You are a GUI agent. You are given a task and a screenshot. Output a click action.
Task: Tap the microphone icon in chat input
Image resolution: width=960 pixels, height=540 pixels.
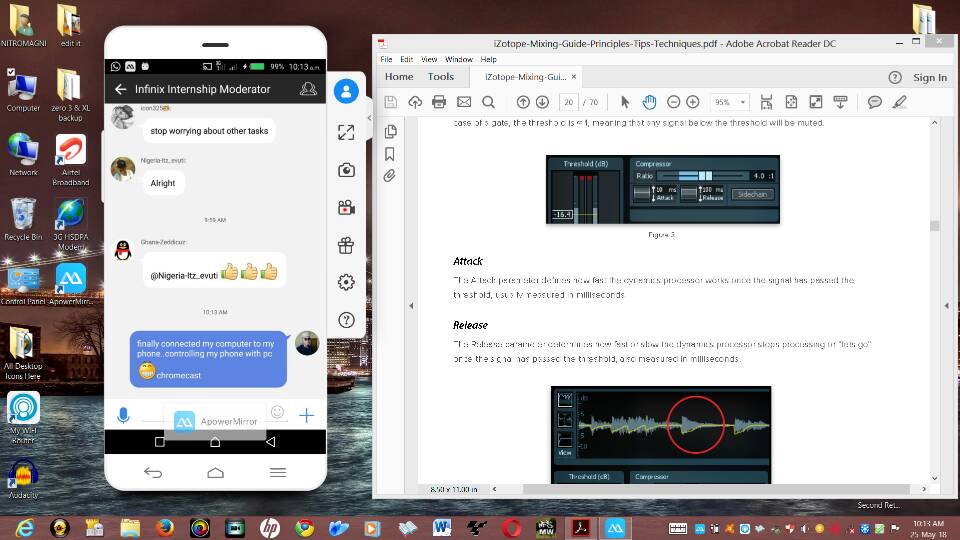coord(123,416)
